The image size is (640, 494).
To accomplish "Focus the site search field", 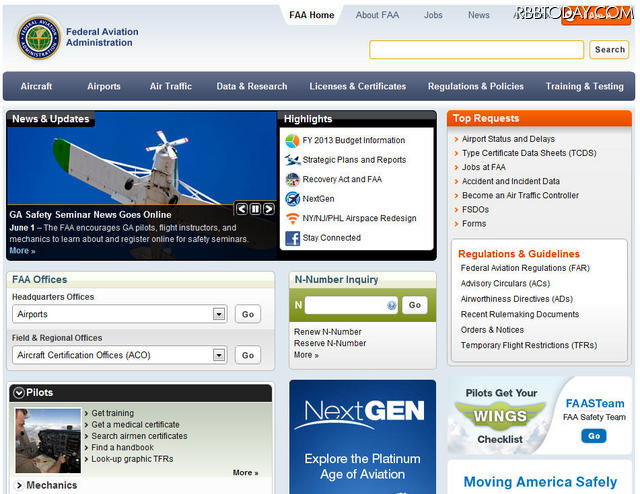I will click(x=476, y=49).
